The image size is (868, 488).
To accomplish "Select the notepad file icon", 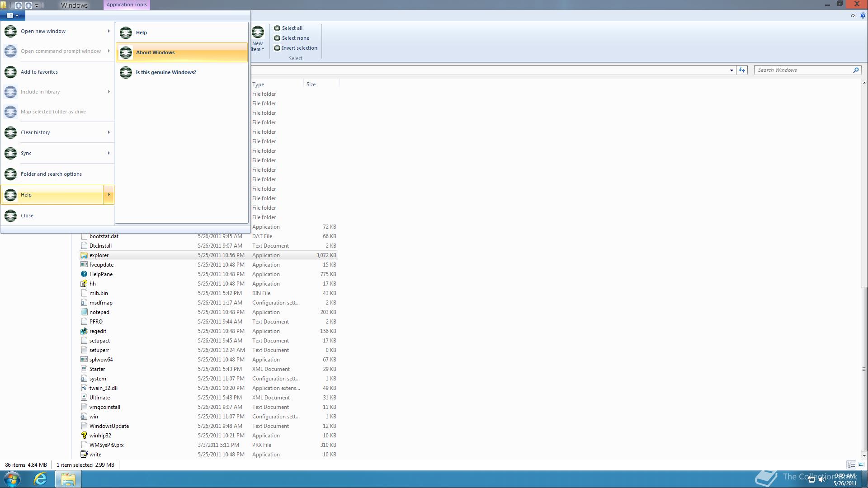I will (x=84, y=312).
